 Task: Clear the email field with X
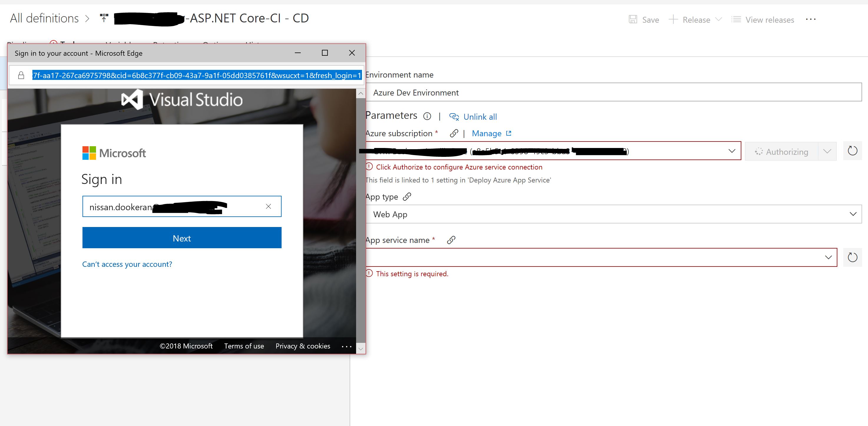coord(268,206)
